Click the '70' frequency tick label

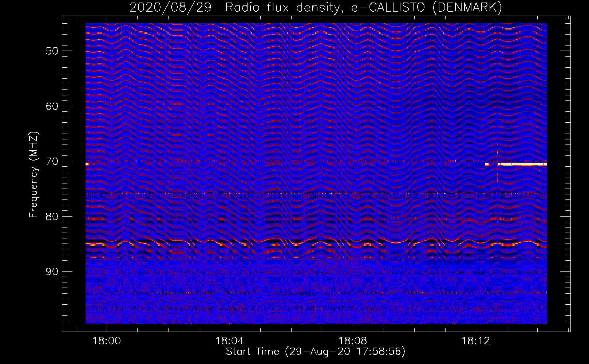(x=52, y=161)
